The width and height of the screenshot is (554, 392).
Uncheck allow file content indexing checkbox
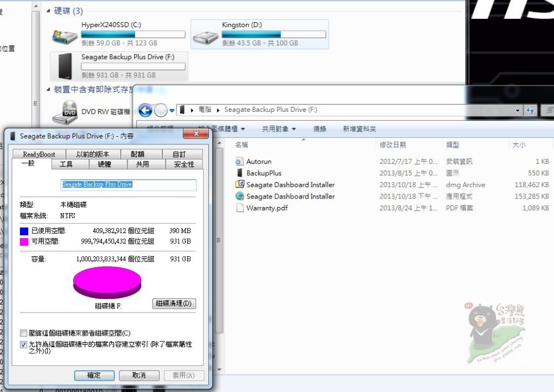click(24, 344)
